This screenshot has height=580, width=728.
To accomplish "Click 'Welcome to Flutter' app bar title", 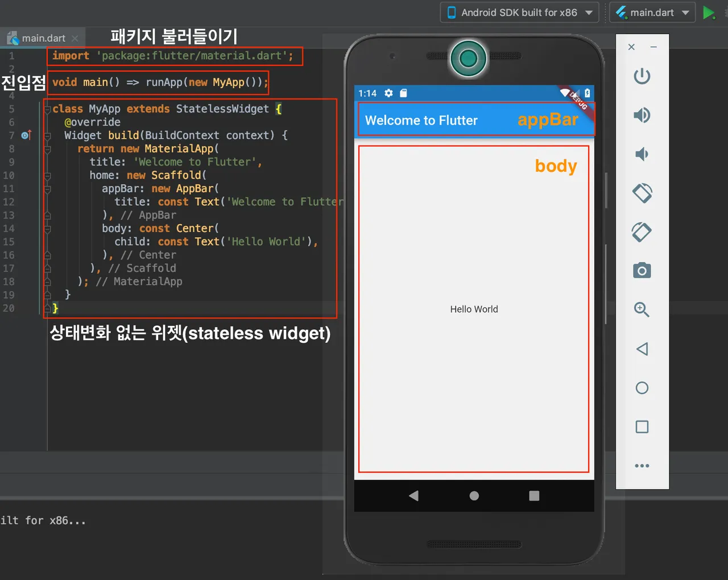I will tap(421, 121).
